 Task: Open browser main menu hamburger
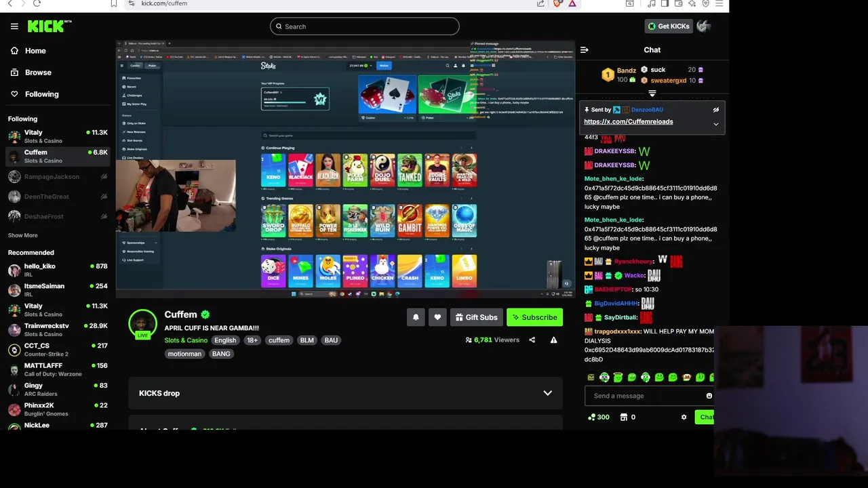pyautogui.click(x=719, y=3)
